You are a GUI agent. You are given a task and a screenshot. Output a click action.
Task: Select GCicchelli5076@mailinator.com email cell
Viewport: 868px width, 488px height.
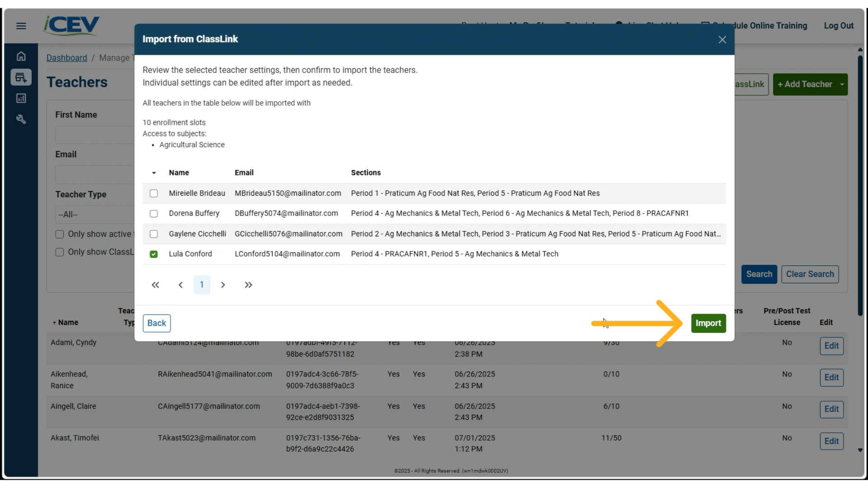[288, 234]
